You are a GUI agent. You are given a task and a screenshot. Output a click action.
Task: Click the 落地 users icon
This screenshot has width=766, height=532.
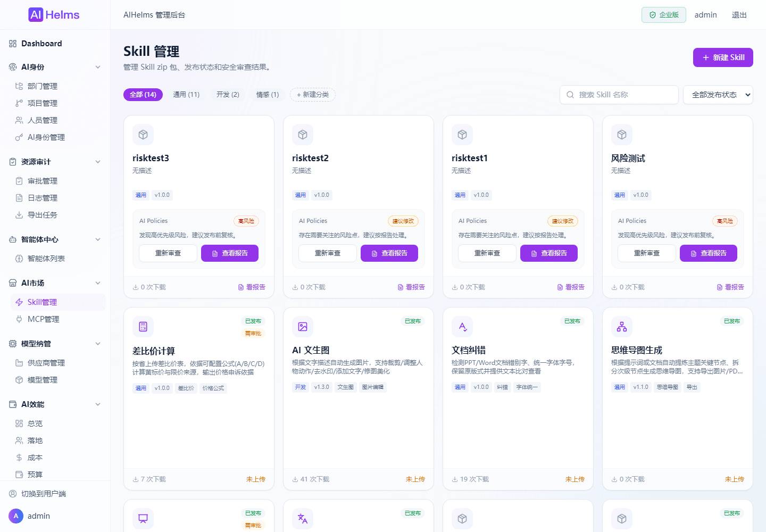tap(19, 440)
